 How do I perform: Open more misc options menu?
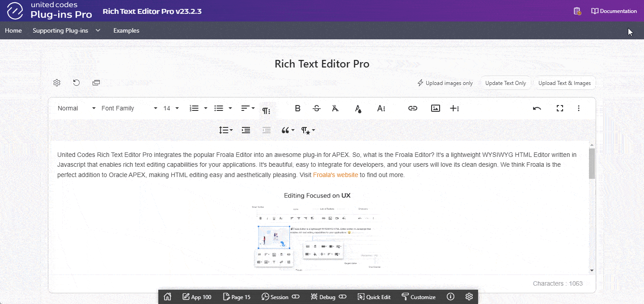[x=579, y=108]
